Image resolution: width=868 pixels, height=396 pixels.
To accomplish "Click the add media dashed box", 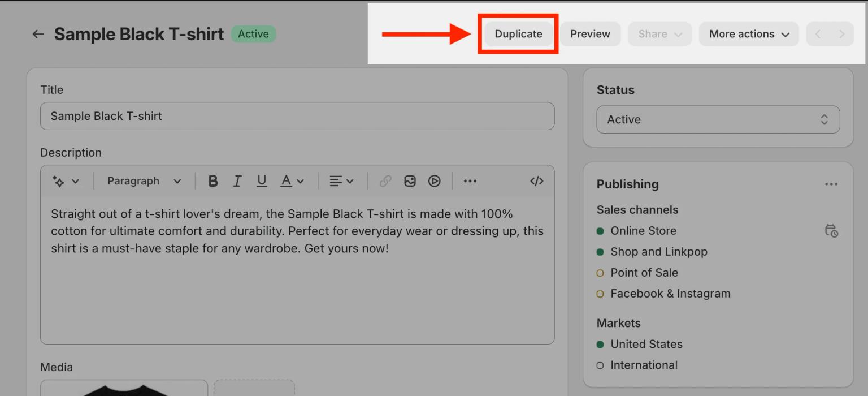I will 254,388.
